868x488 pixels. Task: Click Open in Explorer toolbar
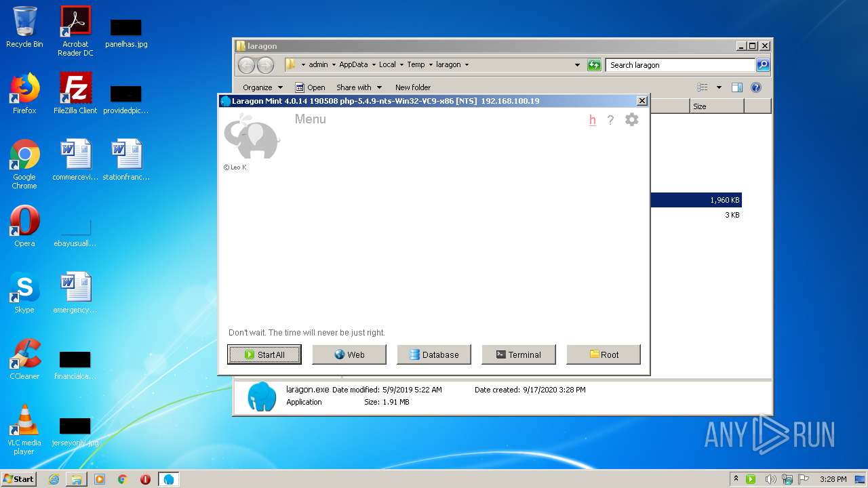coord(310,87)
